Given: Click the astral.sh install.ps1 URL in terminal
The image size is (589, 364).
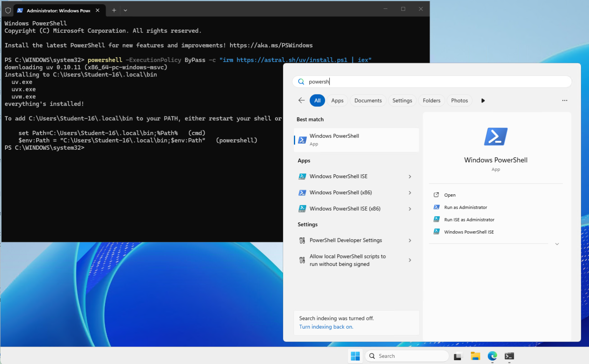Looking at the screenshot, I should coord(292,60).
